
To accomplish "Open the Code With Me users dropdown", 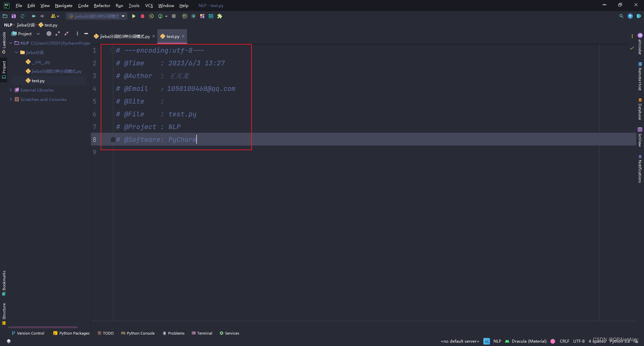I will point(55,16).
